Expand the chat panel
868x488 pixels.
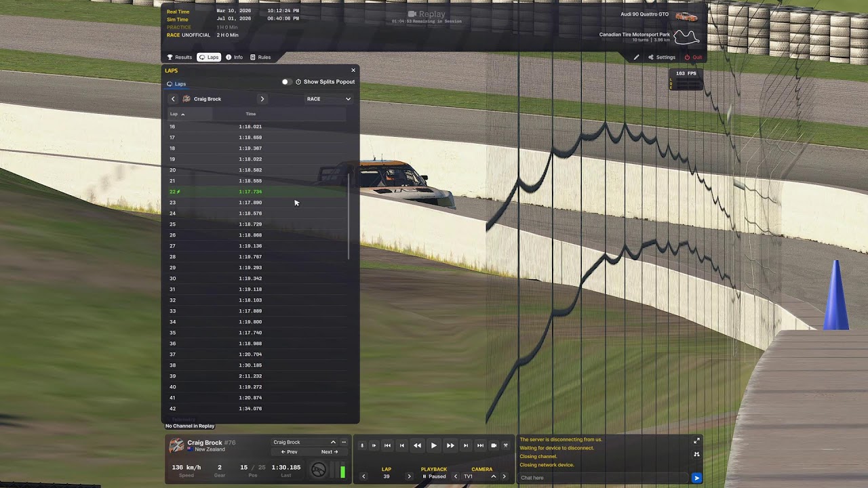[696, 441]
